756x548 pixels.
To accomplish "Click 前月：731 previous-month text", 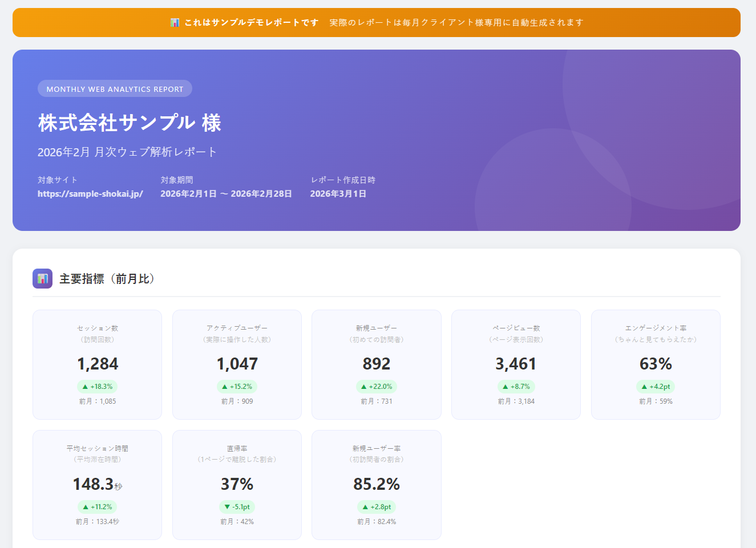I will click(377, 401).
